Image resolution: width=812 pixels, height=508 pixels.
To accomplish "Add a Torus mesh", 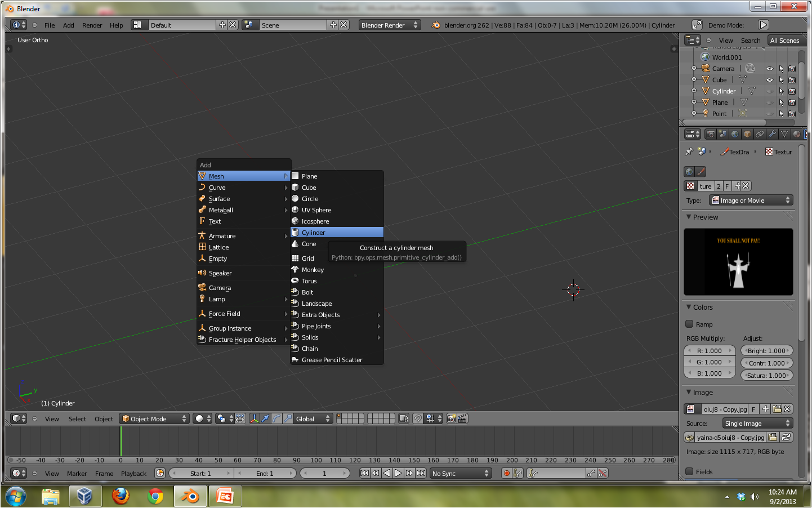I will 337,281.
